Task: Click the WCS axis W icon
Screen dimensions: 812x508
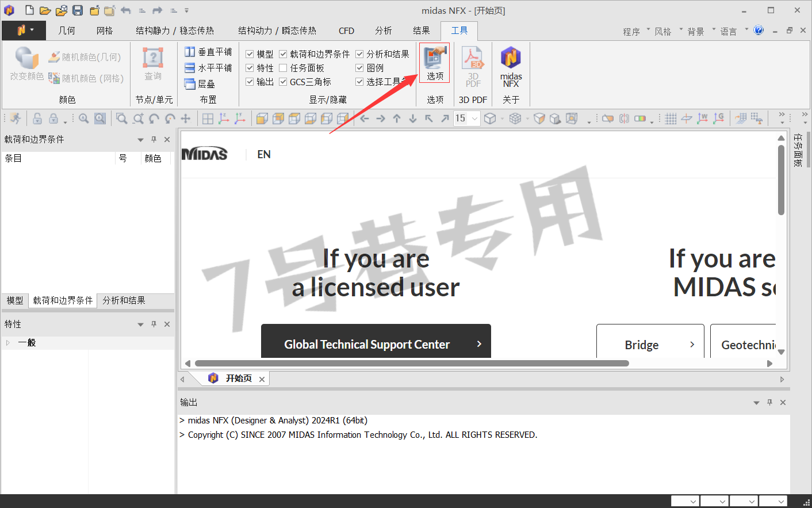Action: click(x=702, y=119)
